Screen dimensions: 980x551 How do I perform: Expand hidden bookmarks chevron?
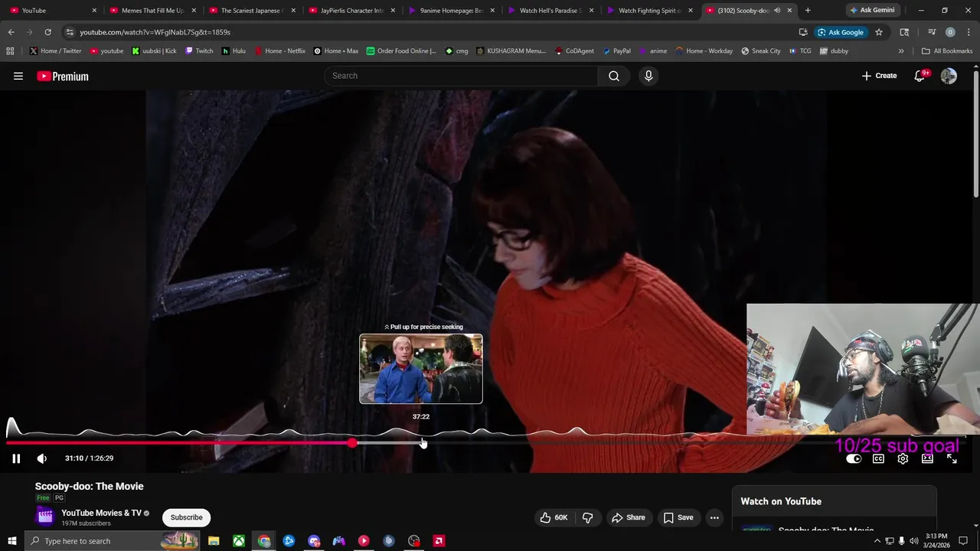click(901, 51)
